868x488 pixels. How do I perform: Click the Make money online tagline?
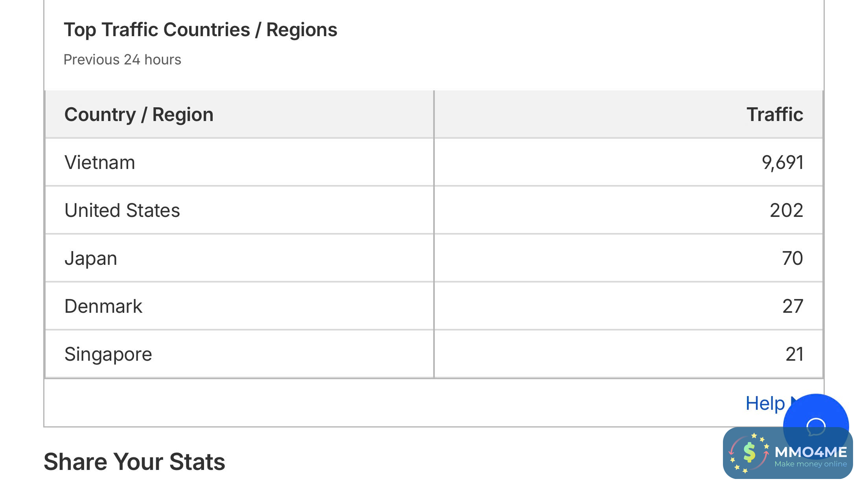click(x=811, y=464)
